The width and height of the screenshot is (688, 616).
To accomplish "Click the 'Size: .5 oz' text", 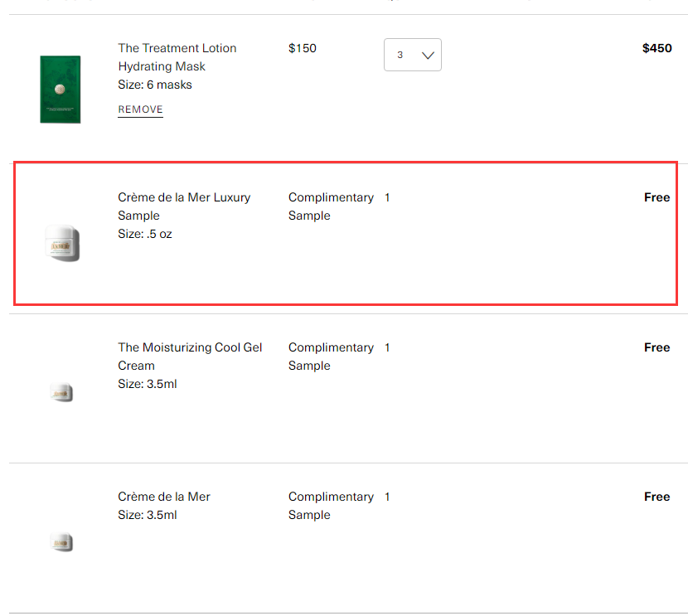I will pos(145,234).
